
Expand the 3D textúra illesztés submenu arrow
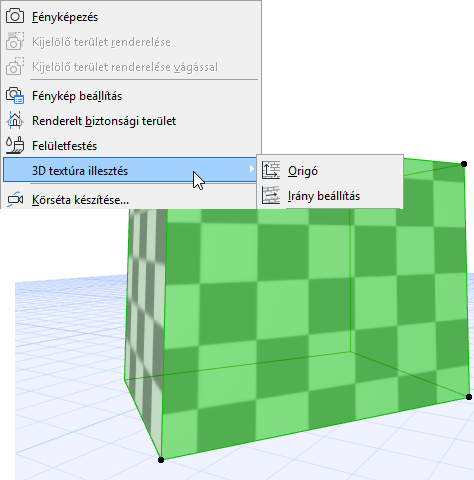pyautogui.click(x=251, y=169)
